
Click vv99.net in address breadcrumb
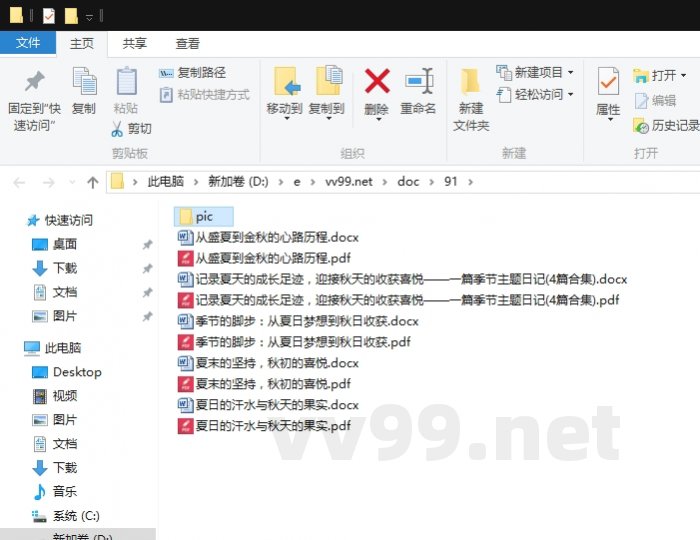(x=349, y=182)
